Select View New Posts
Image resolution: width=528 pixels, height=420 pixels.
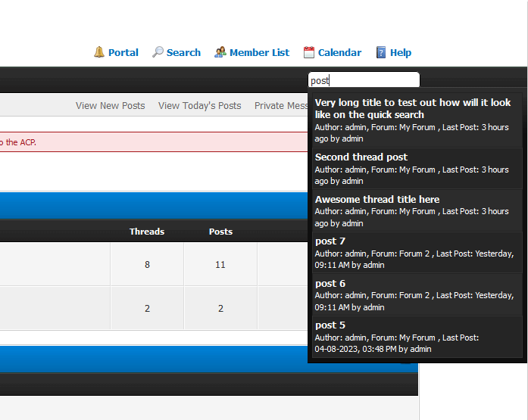click(x=110, y=106)
